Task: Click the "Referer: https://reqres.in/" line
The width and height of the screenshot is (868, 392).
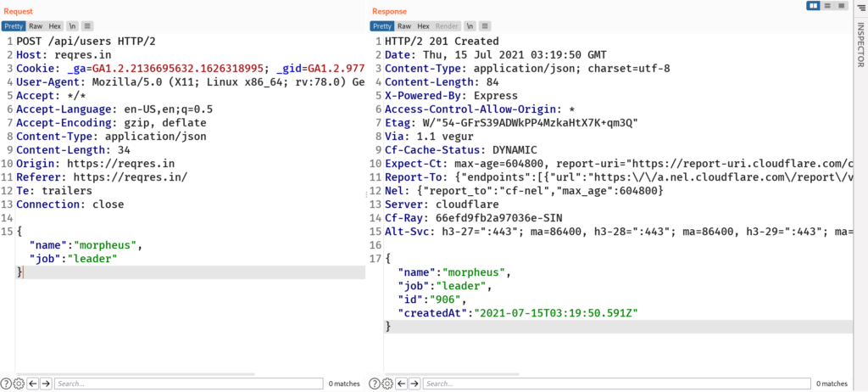Action: click(102, 177)
